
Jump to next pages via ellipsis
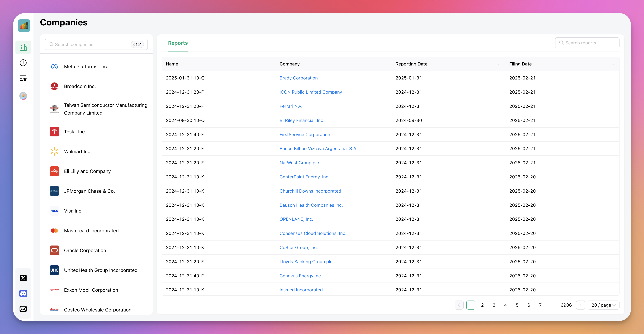(x=552, y=305)
